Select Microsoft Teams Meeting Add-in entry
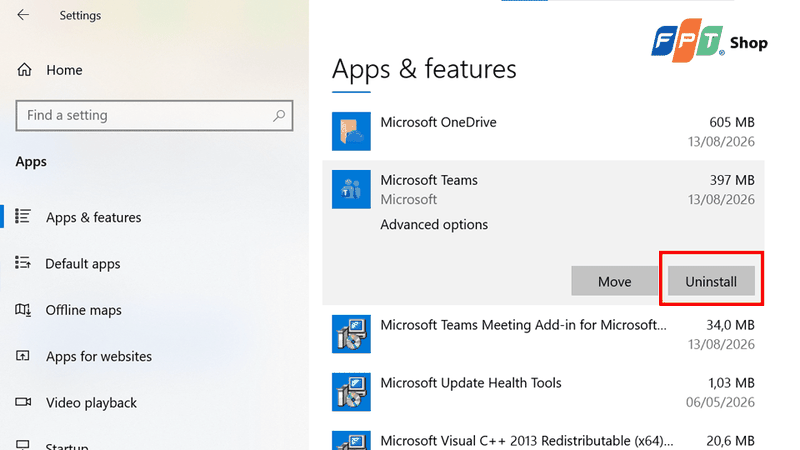This screenshot has height=450, width=800. tap(523, 325)
